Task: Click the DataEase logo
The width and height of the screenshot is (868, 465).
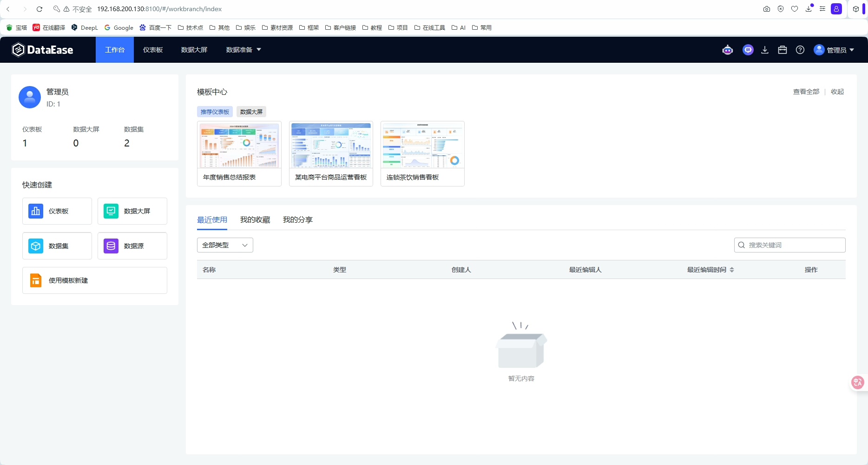Action: pos(42,50)
